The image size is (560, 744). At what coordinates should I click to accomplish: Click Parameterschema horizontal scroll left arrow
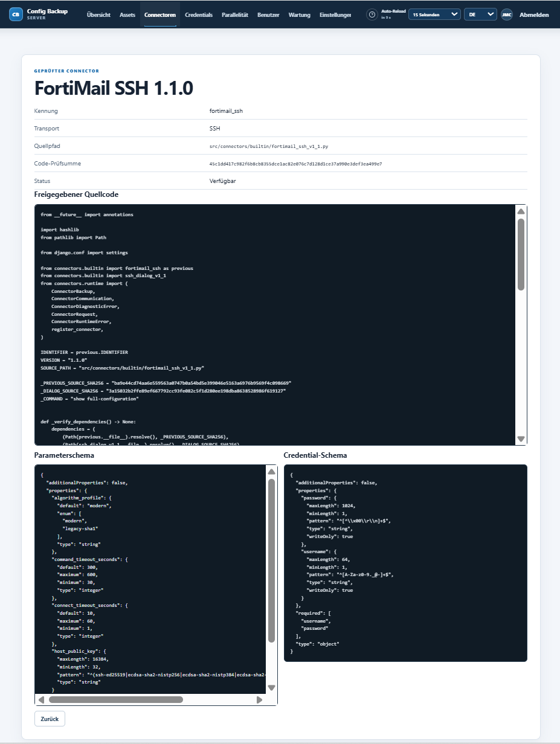point(41,700)
